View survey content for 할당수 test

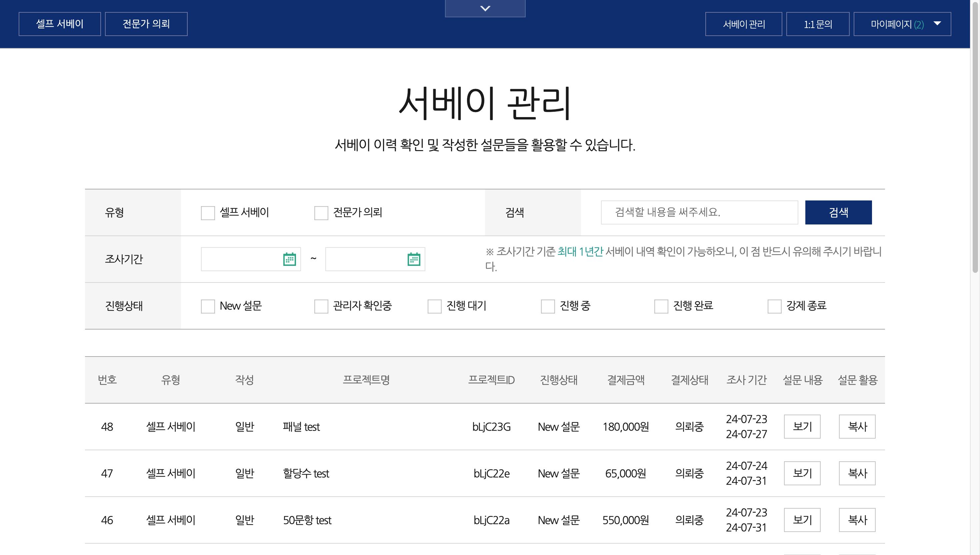(x=802, y=473)
